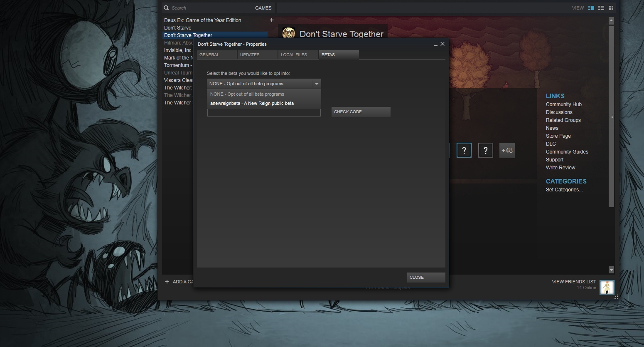Screen dimensions: 644x347
Task: Click the Write Review link
Action: [x=560, y=168]
